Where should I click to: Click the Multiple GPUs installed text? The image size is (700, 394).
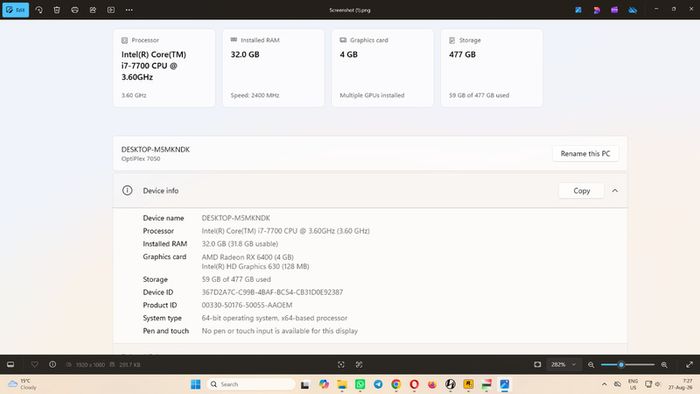(x=372, y=95)
